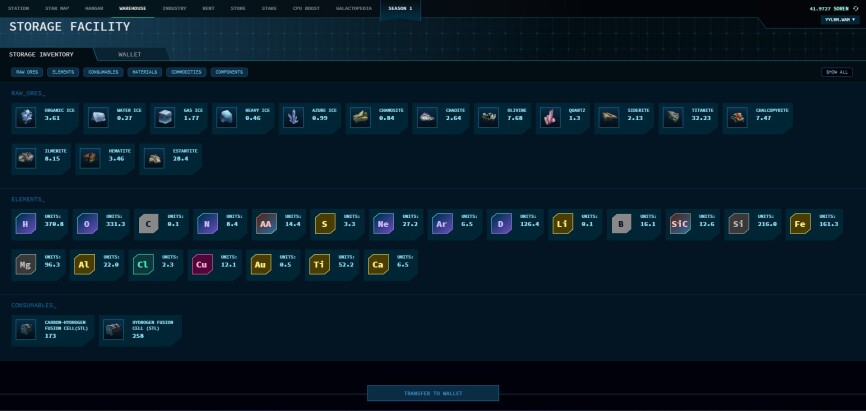Select the Siderite ore icon

[609, 118]
